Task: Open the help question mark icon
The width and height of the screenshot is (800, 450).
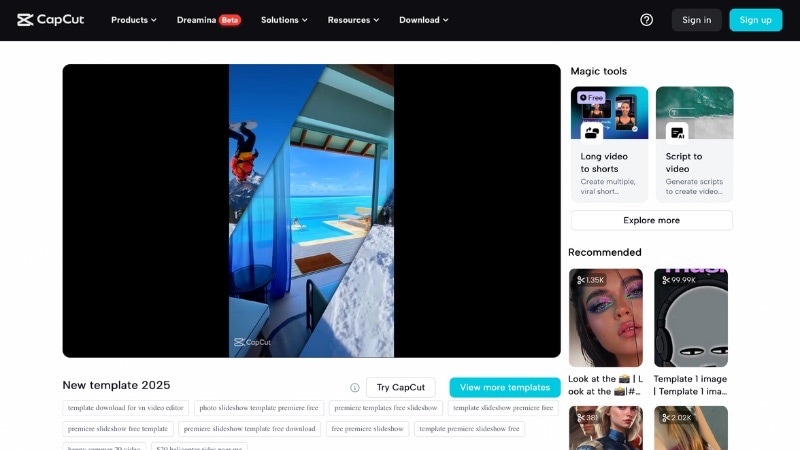Action: pyautogui.click(x=646, y=20)
